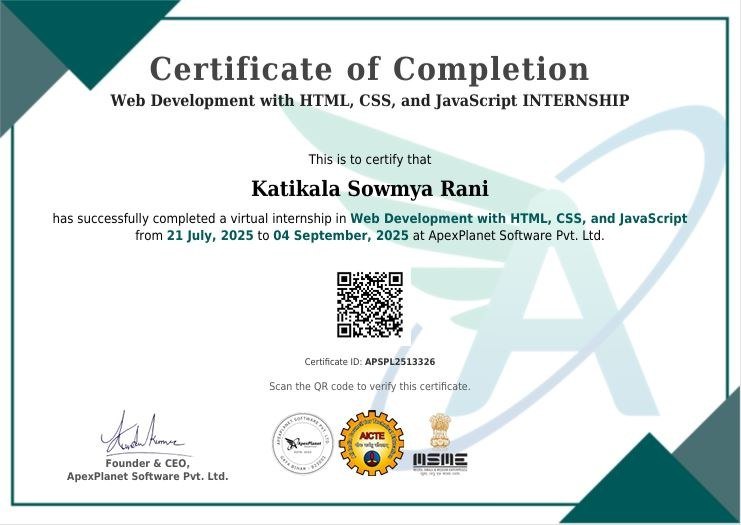Click the AICTE gear emblem

[372, 443]
